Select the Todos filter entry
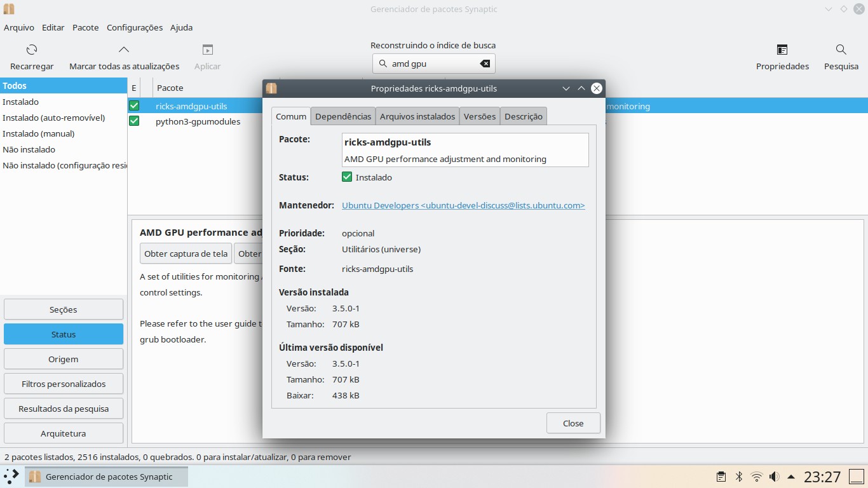 [x=64, y=86]
